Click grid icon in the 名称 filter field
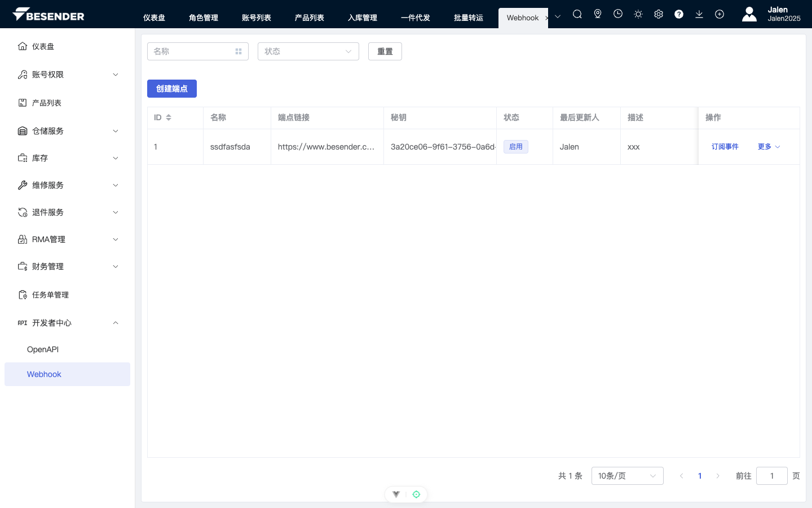Viewport: 812px width, 508px height. [x=239, y=51]
